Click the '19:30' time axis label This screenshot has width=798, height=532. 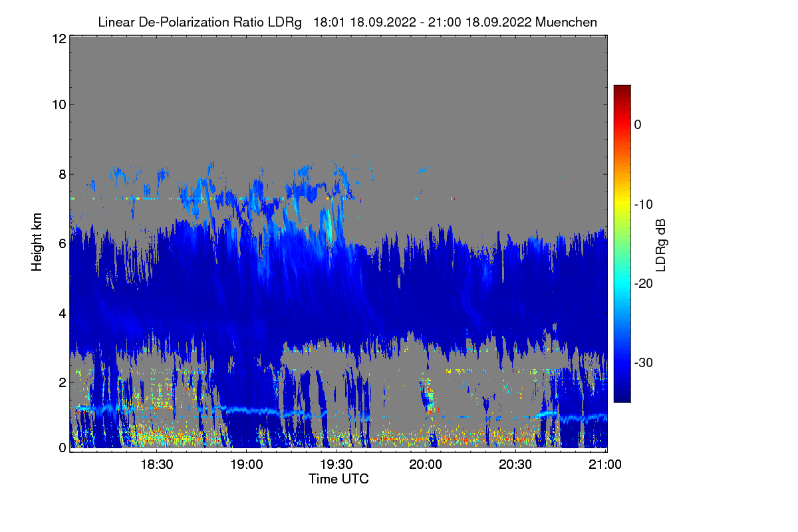pos(336,464)
